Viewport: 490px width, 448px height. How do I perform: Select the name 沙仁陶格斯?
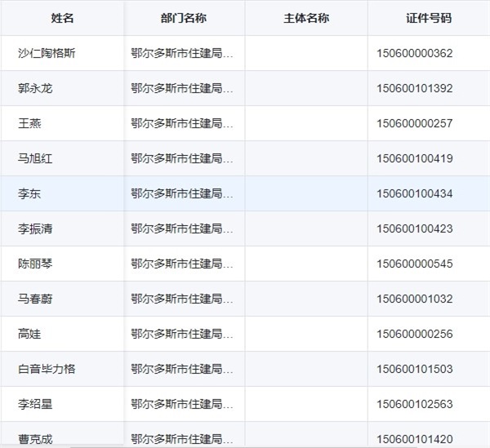47,53
